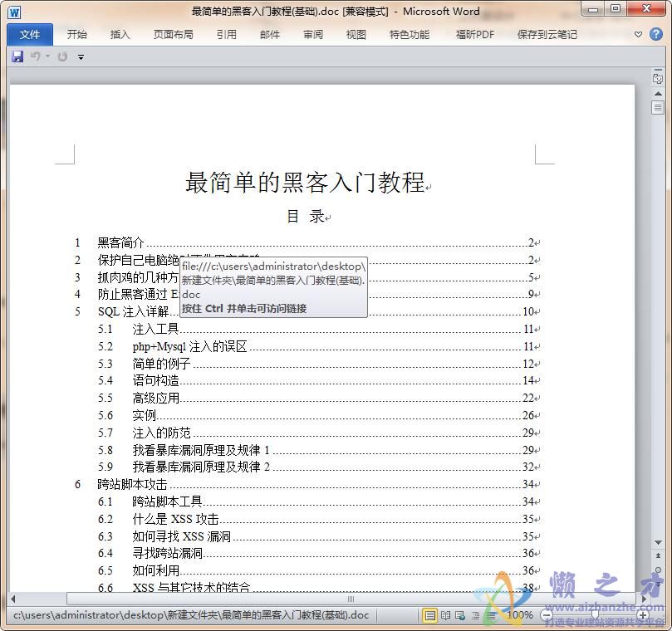This screenshot has width=672, height=631.
Task: Open the Undo dropdown arrow
Action: coord(47,56)
